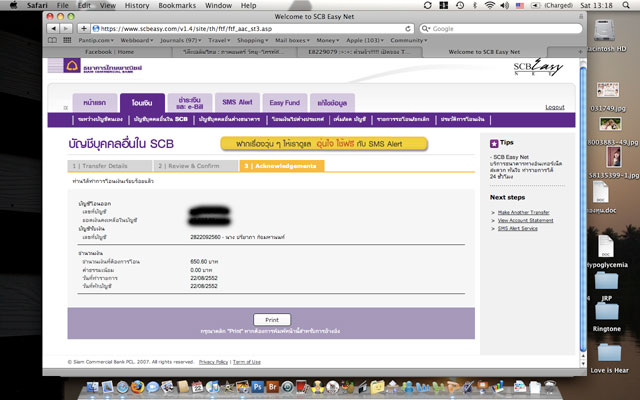Reload the page with the refresh icon
The image size is (640, 400).
(408, 29)
